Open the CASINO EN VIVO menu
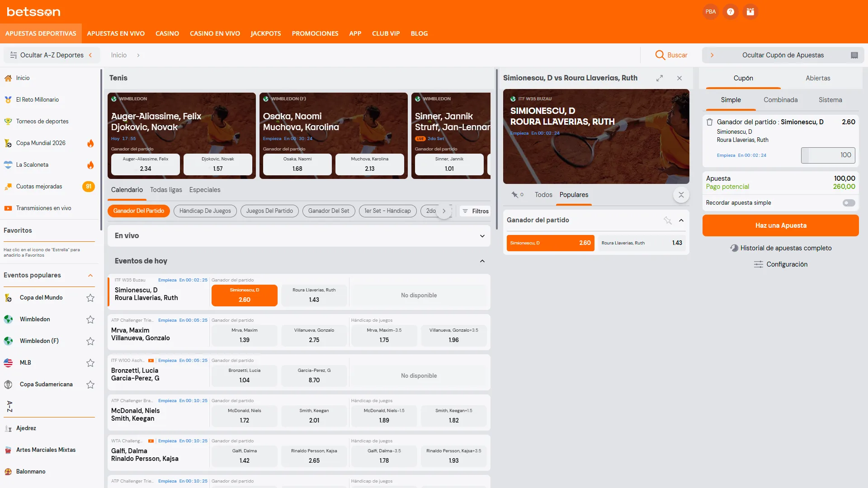This screenshot has height=488, width=868. pyautogui.click(x=215, y=33)
